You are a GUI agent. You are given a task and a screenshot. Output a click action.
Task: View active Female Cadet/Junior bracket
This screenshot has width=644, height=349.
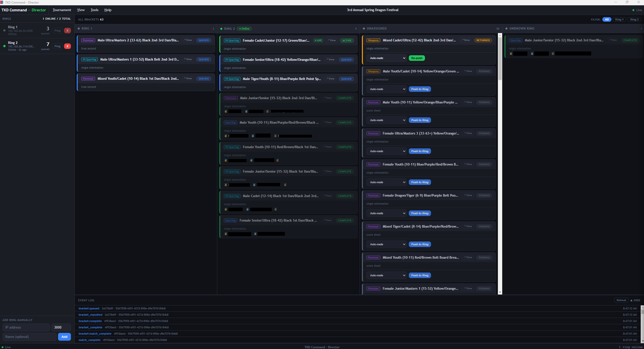[332, 40]
